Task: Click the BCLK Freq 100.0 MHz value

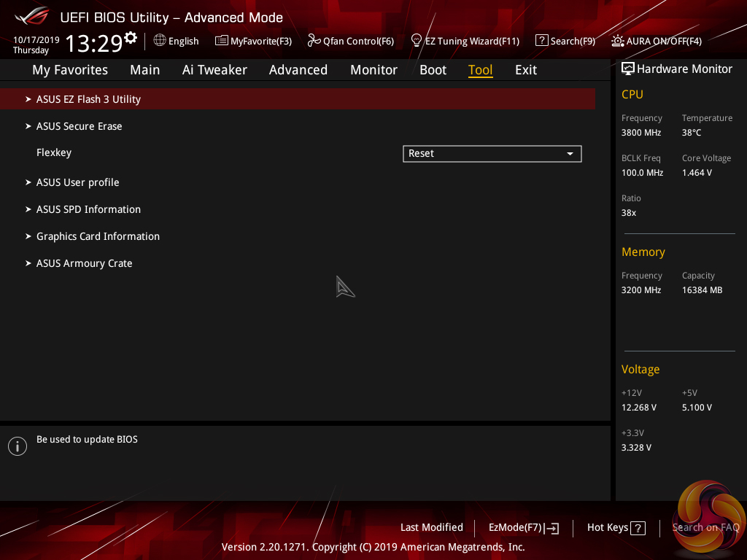Action: pyautogui.click(x=642, y=173)
